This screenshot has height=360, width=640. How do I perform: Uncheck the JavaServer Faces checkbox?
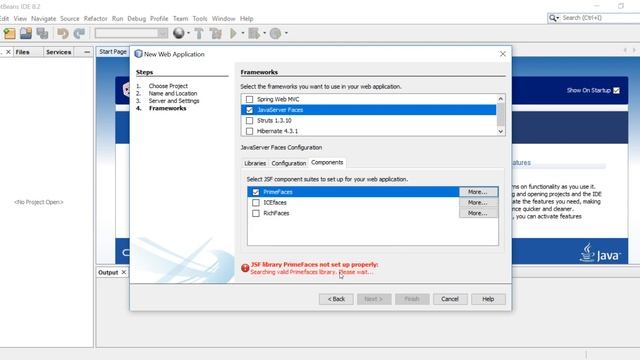point(249,110)
